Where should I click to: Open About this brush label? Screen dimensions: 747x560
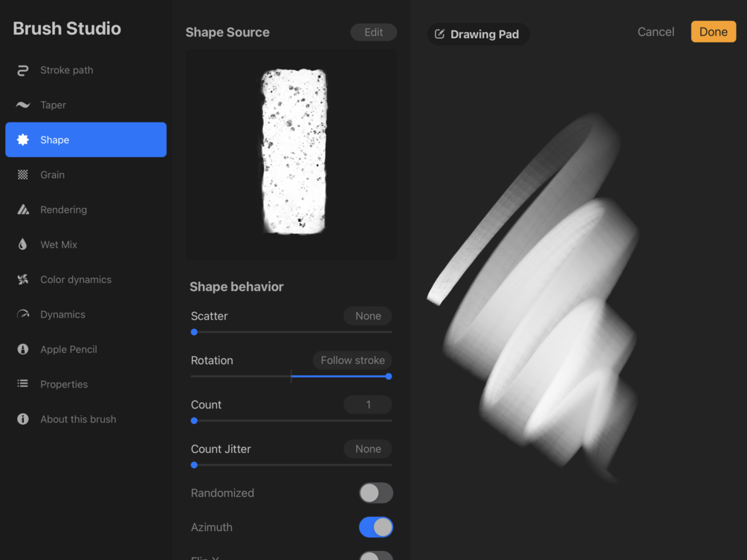(78, 419)
